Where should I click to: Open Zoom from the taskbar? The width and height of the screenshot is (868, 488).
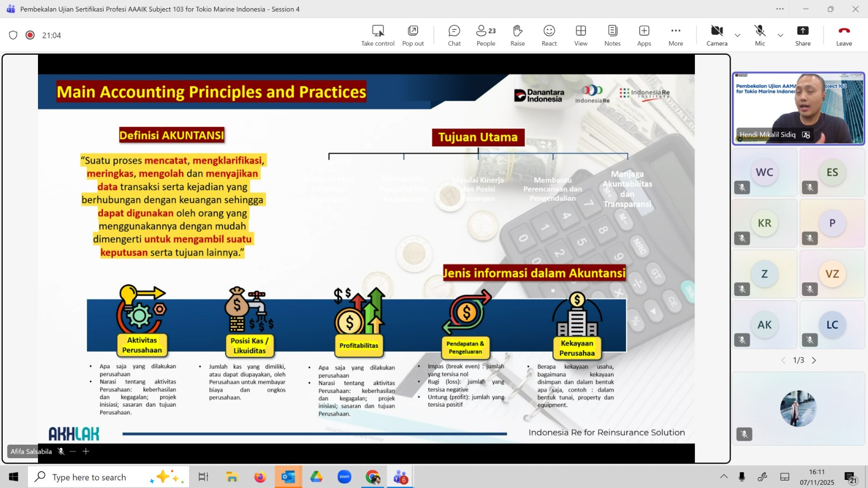click(x=344, y=477)
